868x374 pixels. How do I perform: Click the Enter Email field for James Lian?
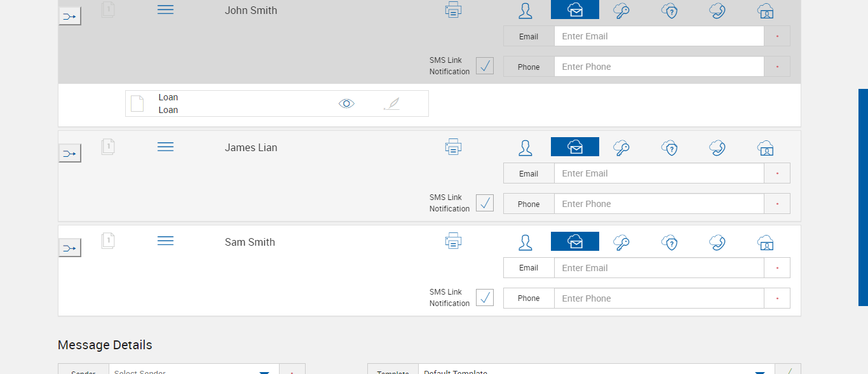[x=658, y=173]
